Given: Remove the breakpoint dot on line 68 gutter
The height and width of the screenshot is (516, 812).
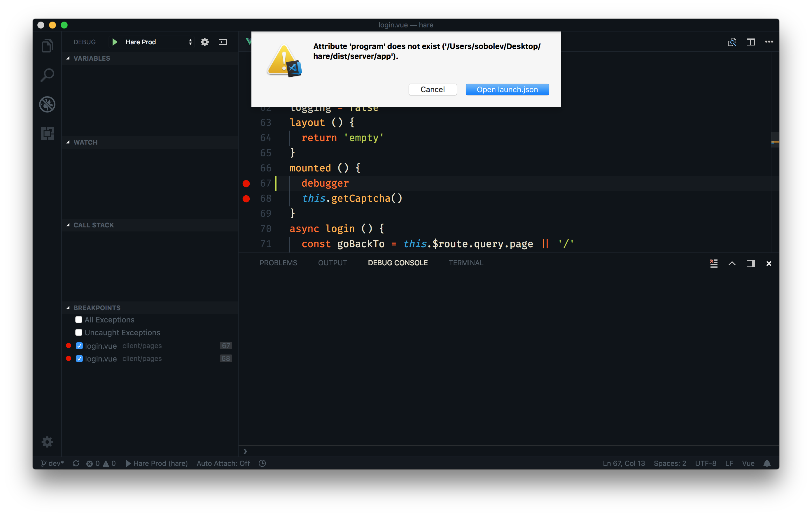Looking at the screenshot, I should (x=246, y=199).
